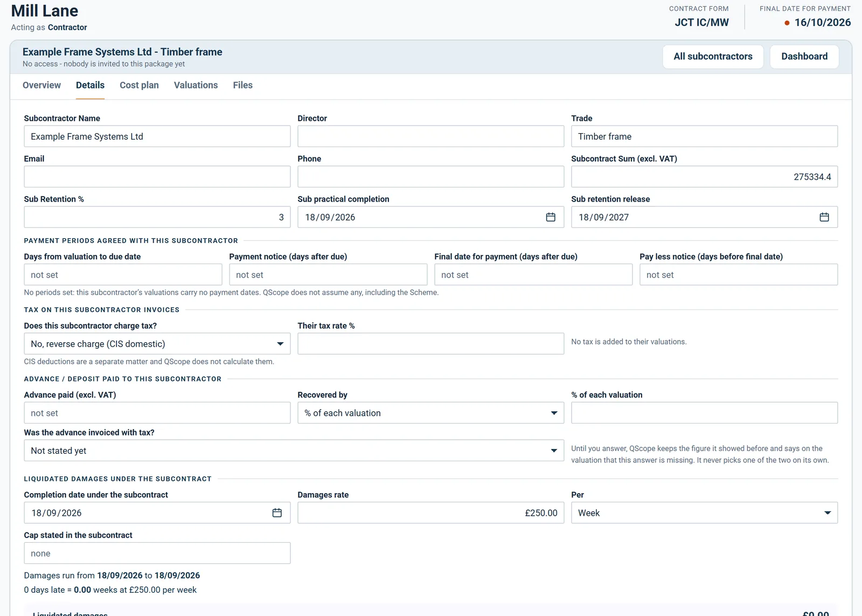This screenshot has width=862, height=616.
Task: Go to the Dashboard button
Action: pos(804,57)
